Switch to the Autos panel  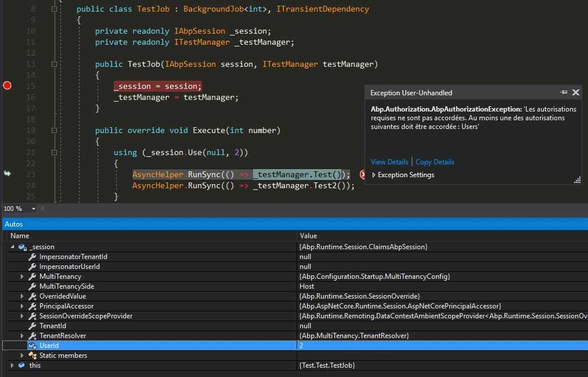pyautogui.click(x=13, y=224)
